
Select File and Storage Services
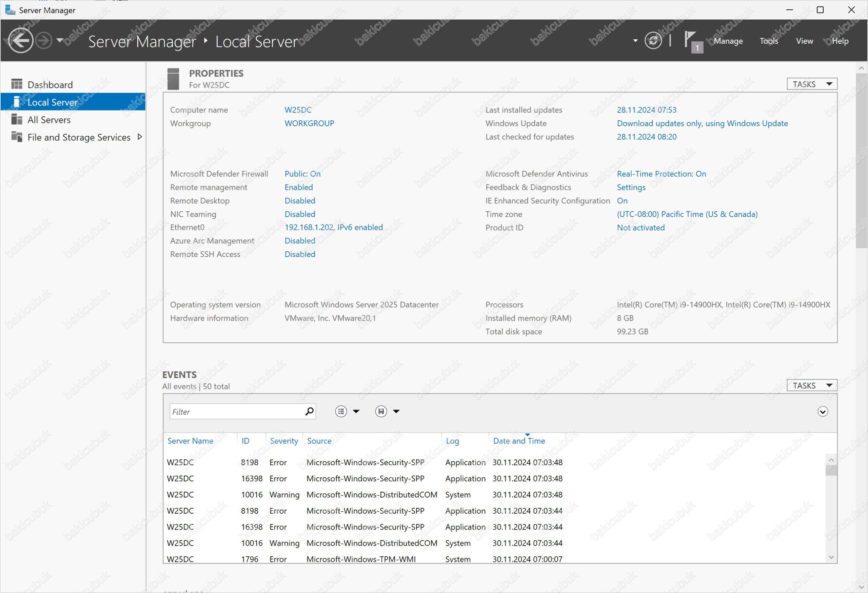click(73, 137)
